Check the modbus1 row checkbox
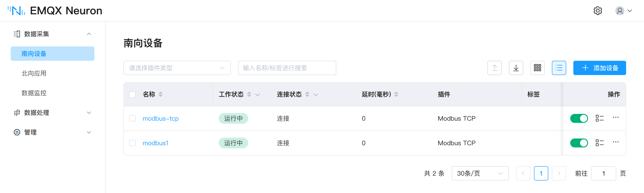Viewport: 644px width, 193px height. pos(132,143)
